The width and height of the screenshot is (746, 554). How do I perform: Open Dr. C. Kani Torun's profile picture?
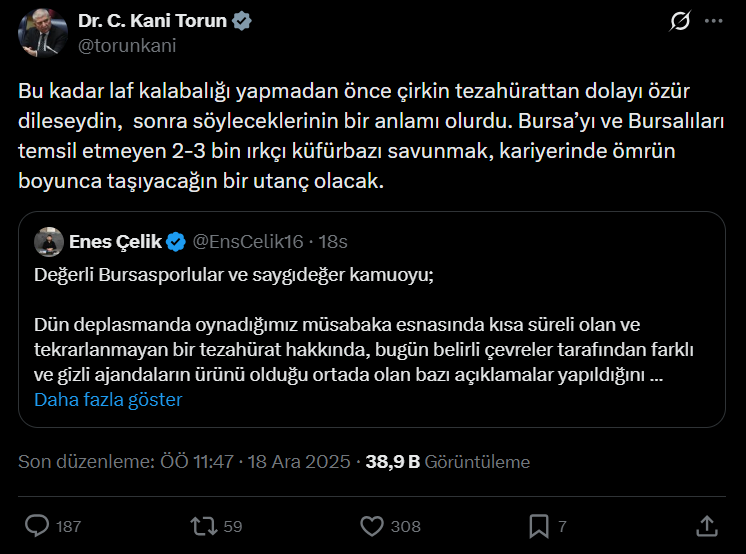click(40, 35)
